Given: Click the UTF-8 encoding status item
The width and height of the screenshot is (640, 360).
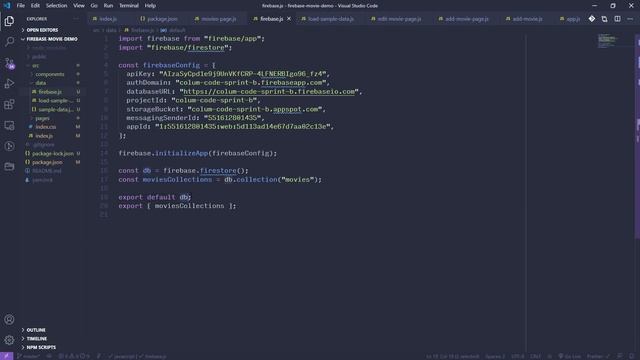Looking at the screenshot, I should coord(518,356).
